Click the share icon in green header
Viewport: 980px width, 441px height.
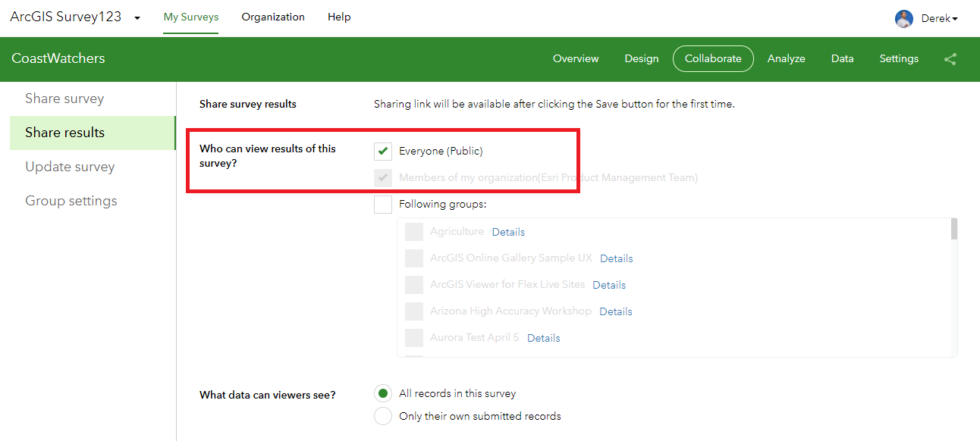point(950,59)
